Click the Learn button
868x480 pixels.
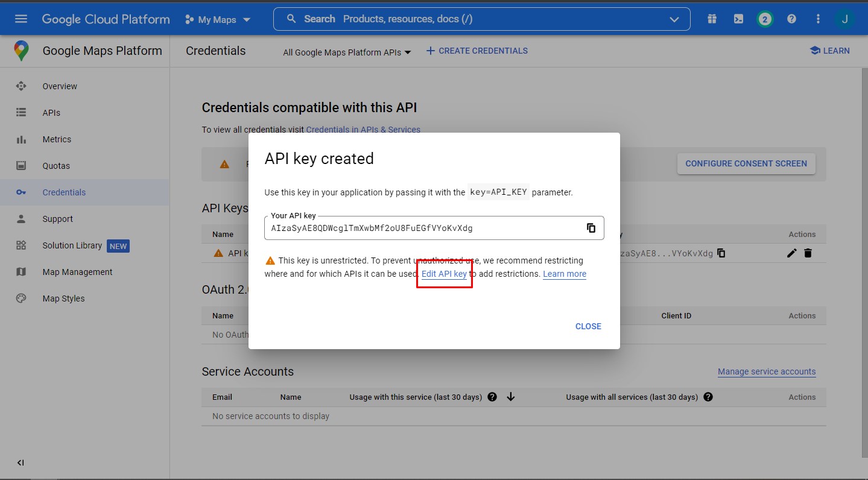pos(829,51)
